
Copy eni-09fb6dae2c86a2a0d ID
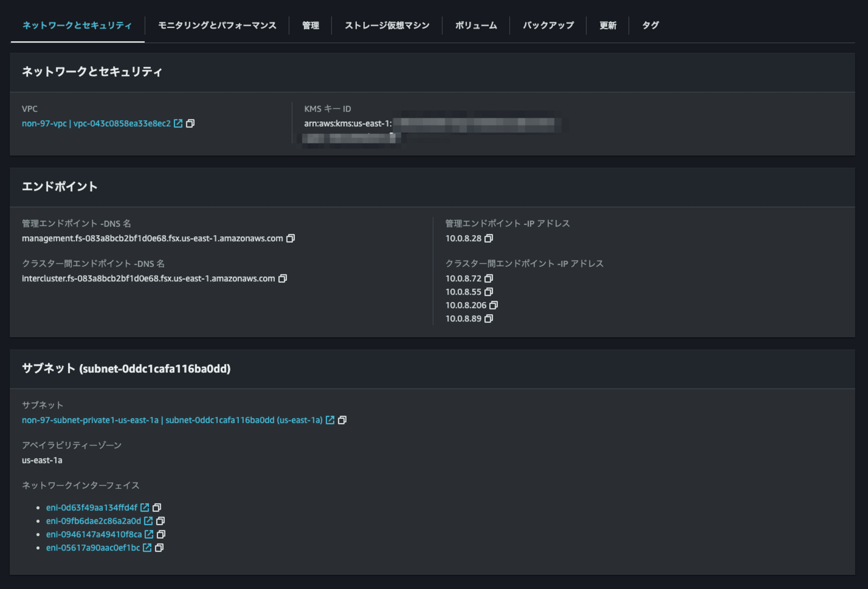click(160, 521)
